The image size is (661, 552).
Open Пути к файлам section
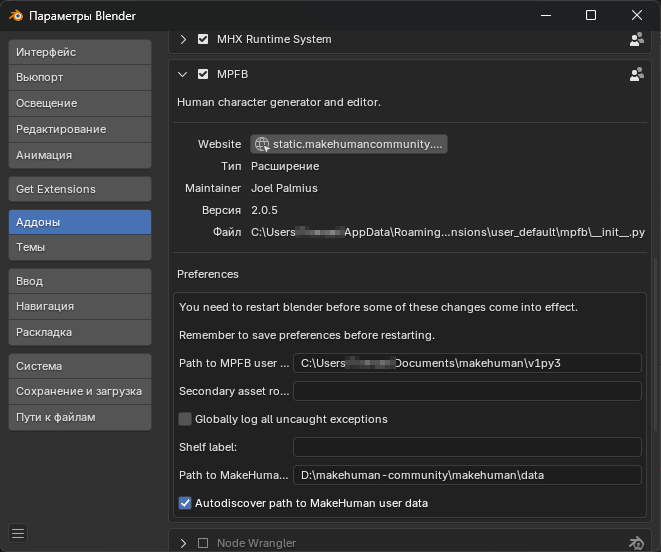click(80, 417)
